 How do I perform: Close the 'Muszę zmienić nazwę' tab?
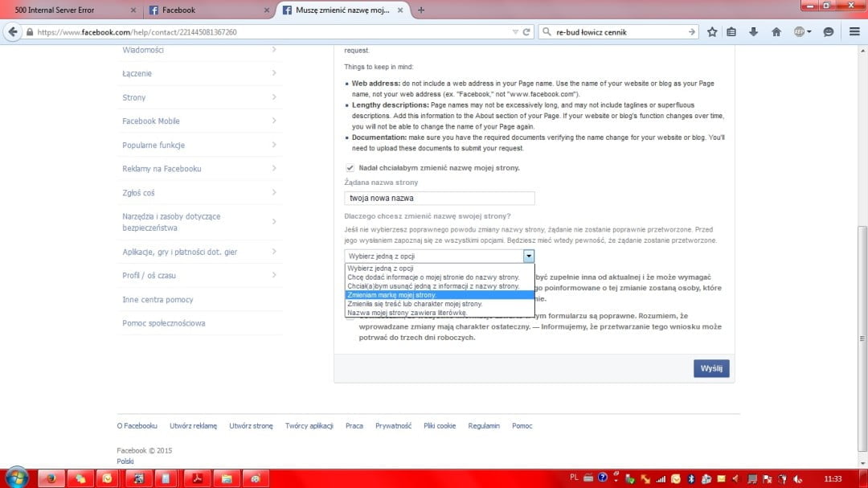(x=400, y=10)
